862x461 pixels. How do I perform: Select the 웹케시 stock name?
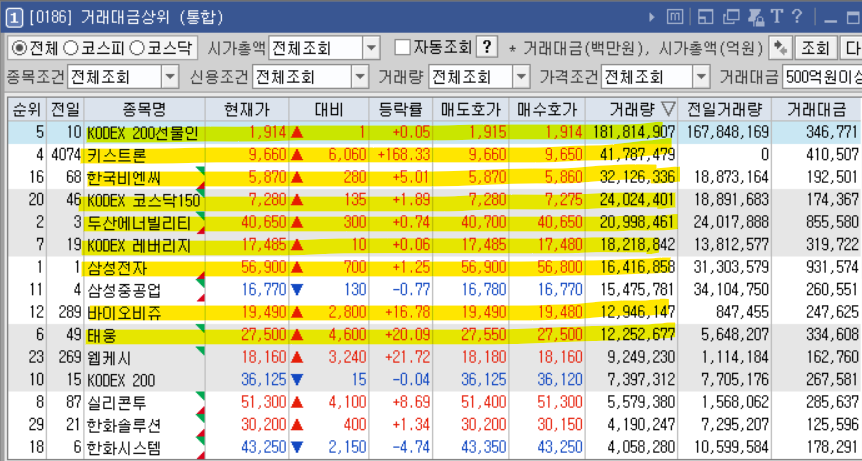109,358
